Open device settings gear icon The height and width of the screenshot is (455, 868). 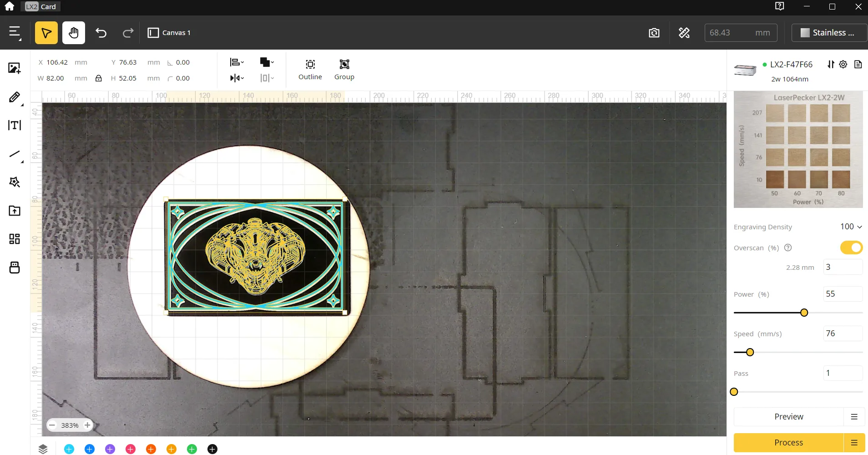(843, 64)
